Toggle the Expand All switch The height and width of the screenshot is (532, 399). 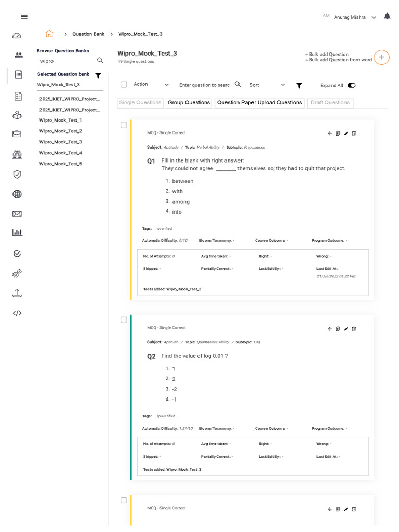pyautogui.click(x=352, y=85)
